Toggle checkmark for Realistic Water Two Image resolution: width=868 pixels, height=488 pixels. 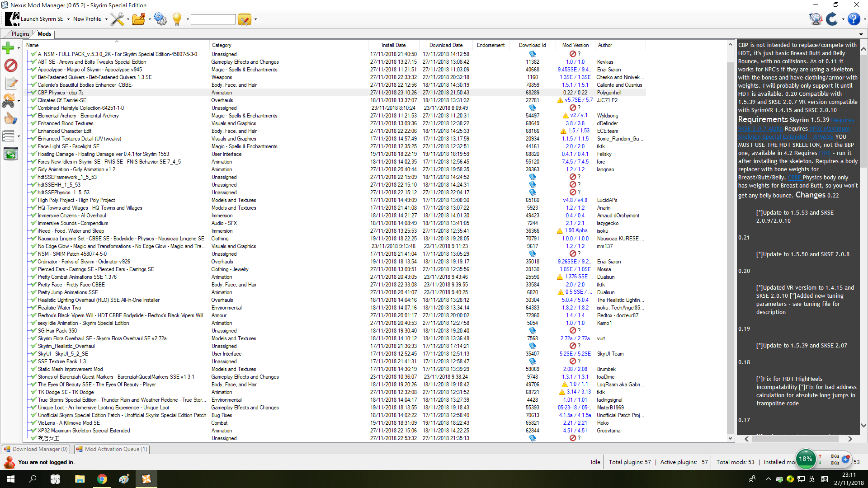click(x=33, y=308)
